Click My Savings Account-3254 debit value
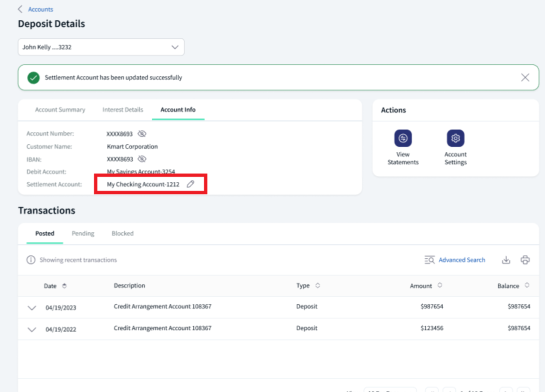 (141, 171)
